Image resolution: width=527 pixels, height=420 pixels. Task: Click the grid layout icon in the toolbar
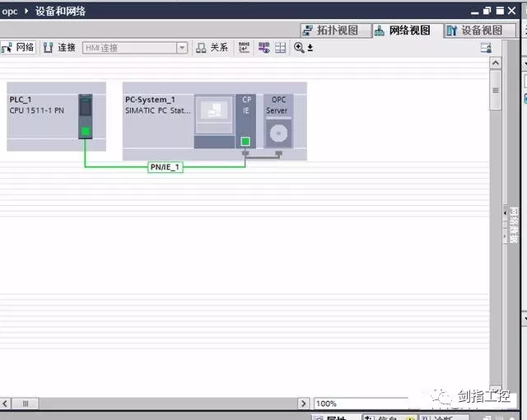280,48
